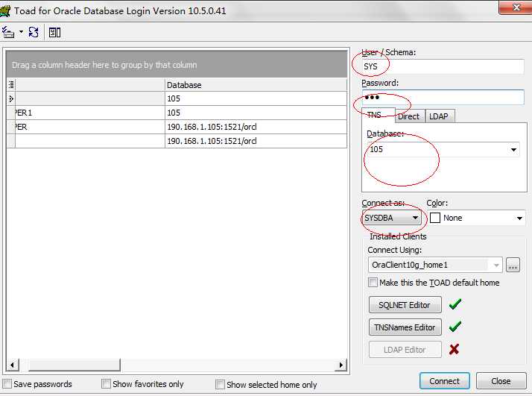This screenshot has width=532, height=396.
Task: Select the current row indicator arrow
Action: click(x=11, y=99)
